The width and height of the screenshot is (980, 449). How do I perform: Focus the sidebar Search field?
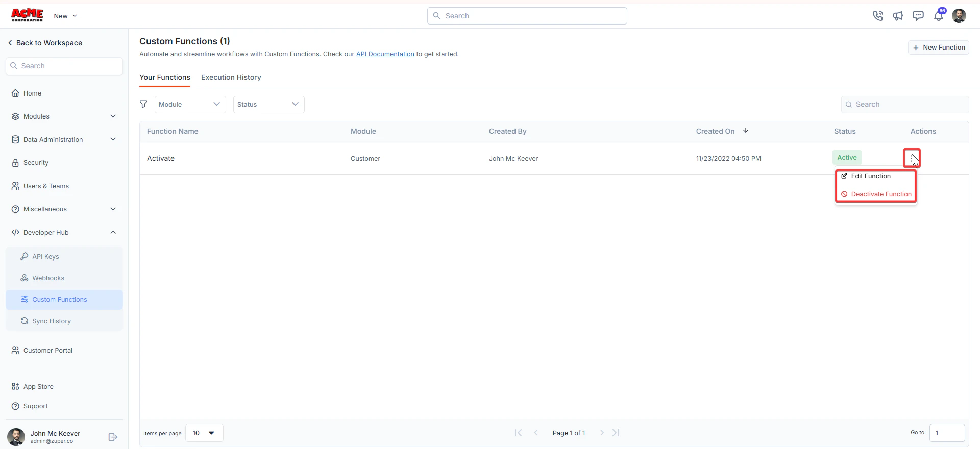click(x=64, y=66)
